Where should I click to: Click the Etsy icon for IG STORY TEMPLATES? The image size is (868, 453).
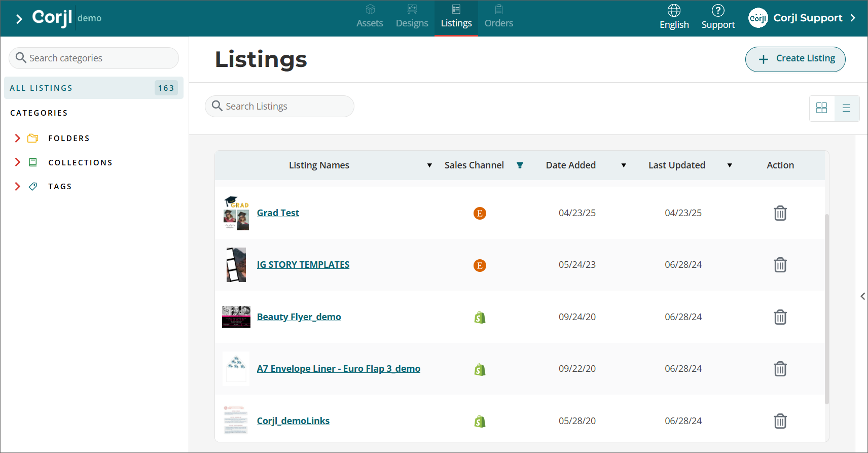click(x=480, y=265)
